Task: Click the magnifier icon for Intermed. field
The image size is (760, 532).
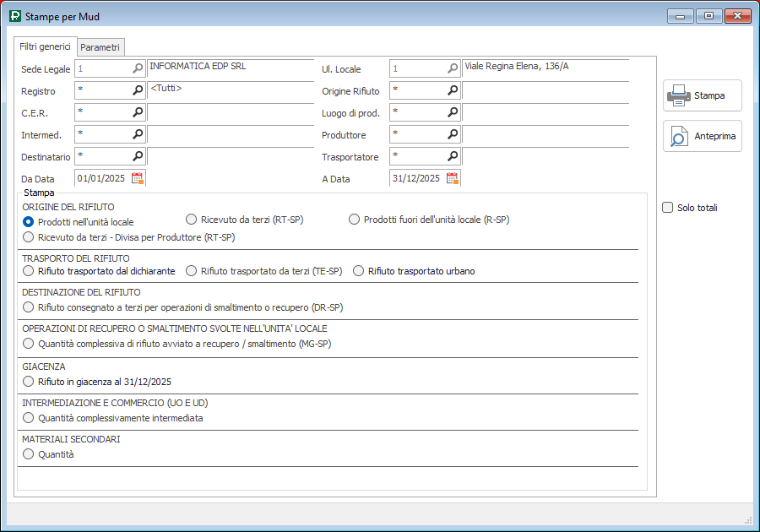Action: click(x=138, y=134)
